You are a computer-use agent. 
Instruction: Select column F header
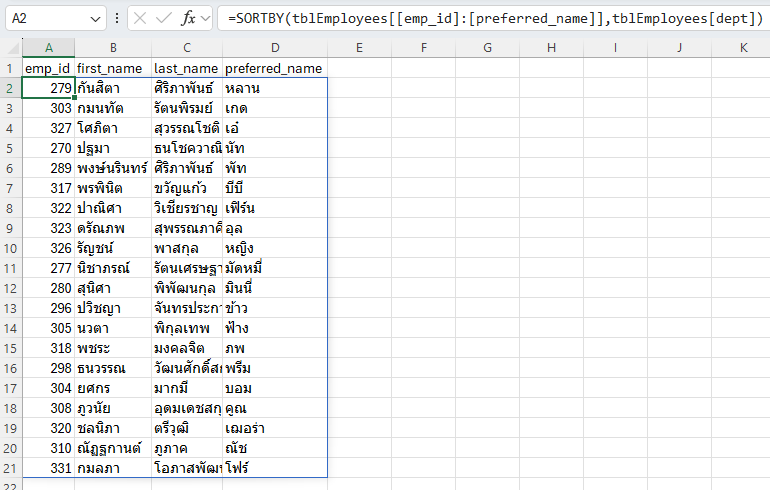point(424,48)
